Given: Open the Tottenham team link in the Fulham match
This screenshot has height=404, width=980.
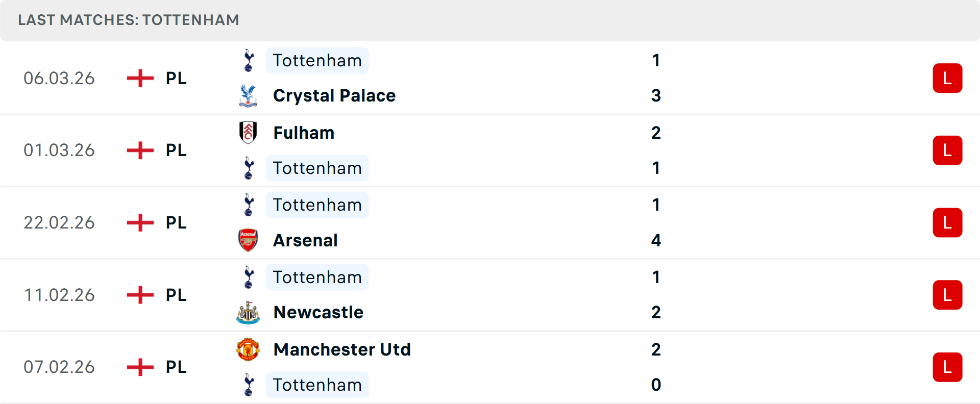Looking at the screenshot, I should tap(317, 168).
